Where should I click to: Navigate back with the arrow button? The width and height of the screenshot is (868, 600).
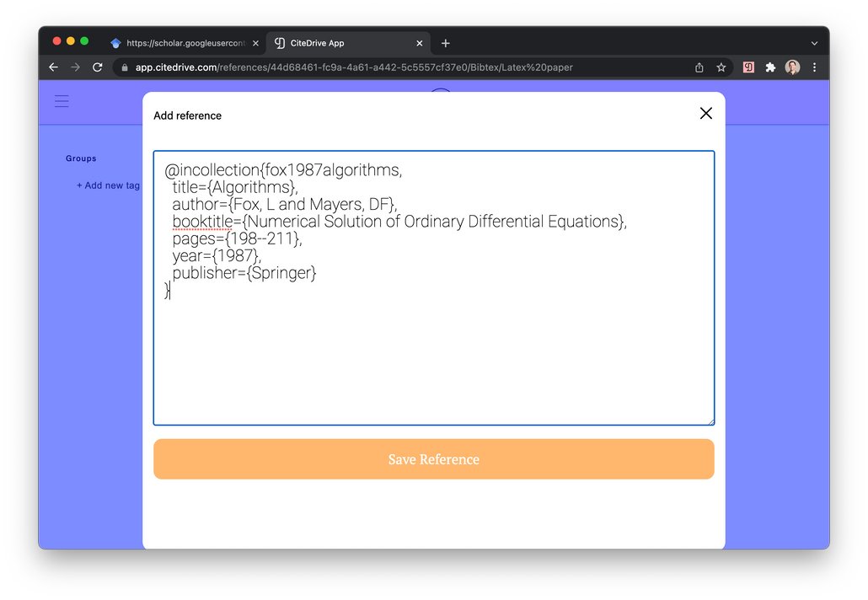pos(52,67)
